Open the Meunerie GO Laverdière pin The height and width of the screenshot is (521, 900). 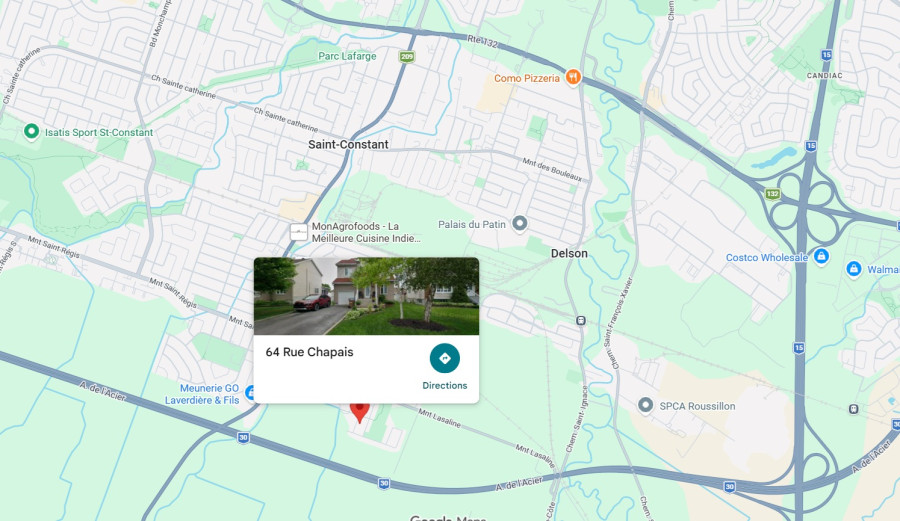click(250, 392)
